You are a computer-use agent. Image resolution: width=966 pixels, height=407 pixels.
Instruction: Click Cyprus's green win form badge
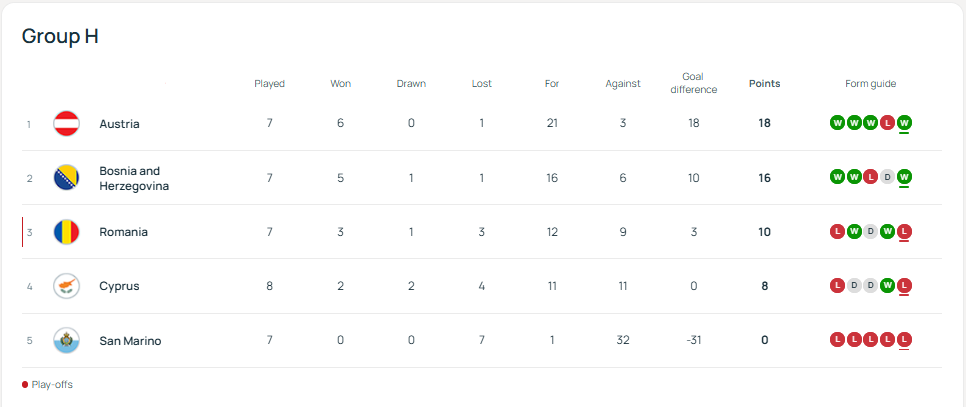coord(887,285)
